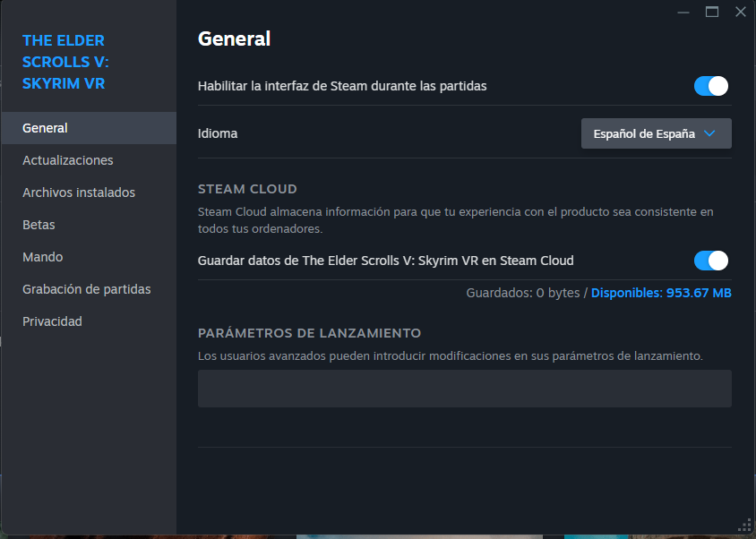Click the Idioma label
The image size is (756, 539).
tap(218, 133)
